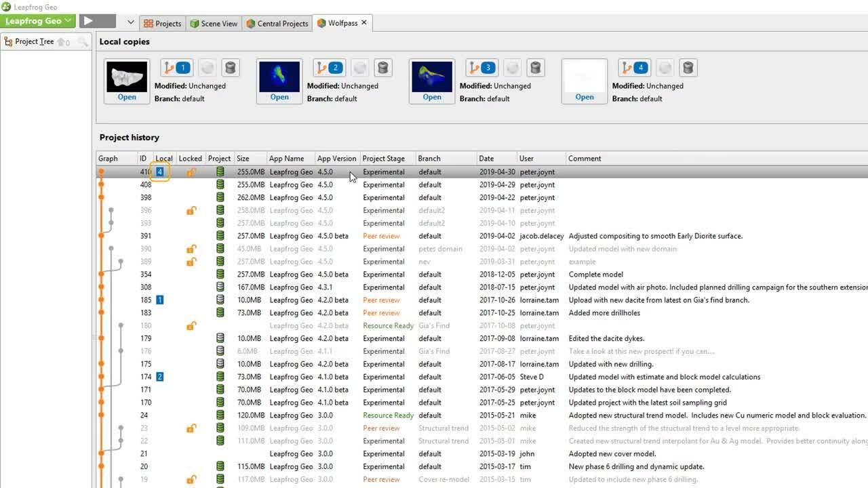Click the project icon in row 179
The image size is (868, 488).
(220, 338)
